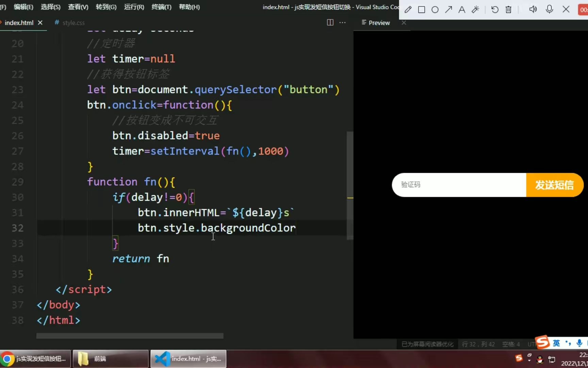Viewport: 588px width, 368px height.
Task: Open the 选择(S) menu
Action: (51, 7)
